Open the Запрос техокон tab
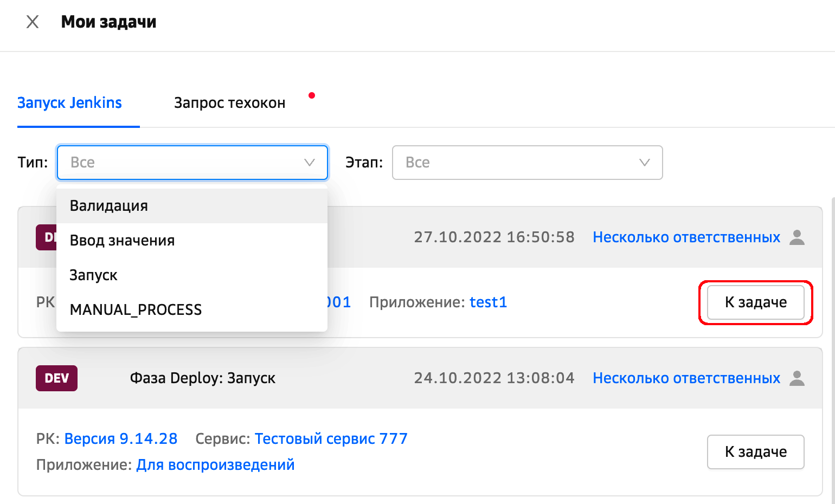 click(x=229, y=103)
